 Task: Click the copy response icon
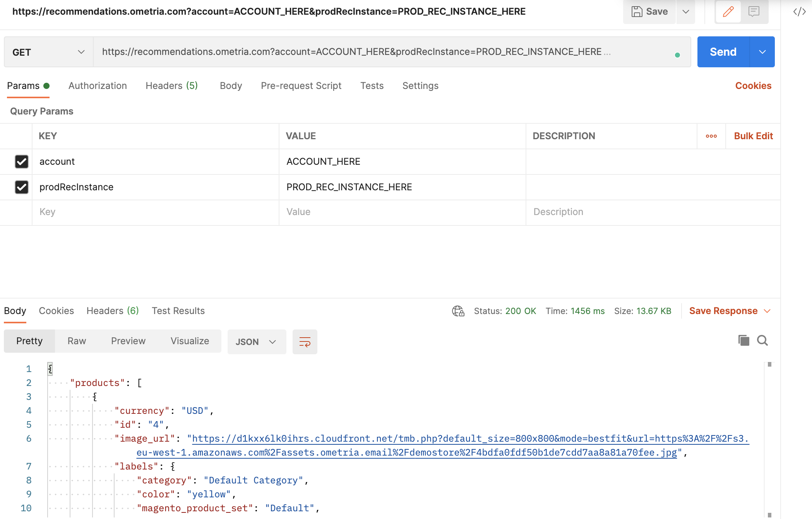click(x=743, y=340)
